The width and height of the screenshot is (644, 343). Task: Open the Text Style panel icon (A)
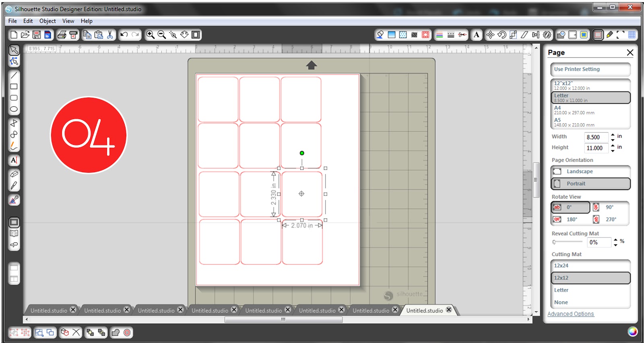(477, 35)
